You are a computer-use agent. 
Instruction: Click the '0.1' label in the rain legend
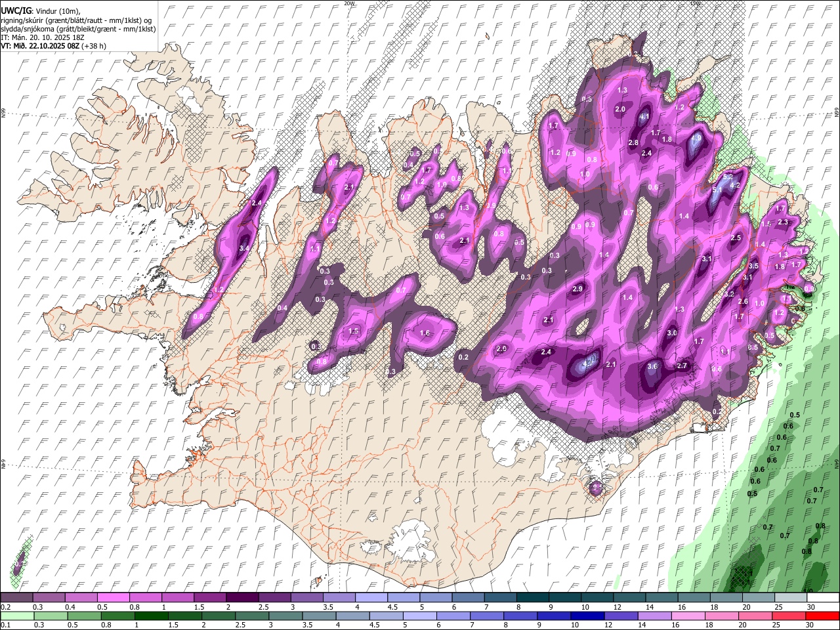pos(5,625)
